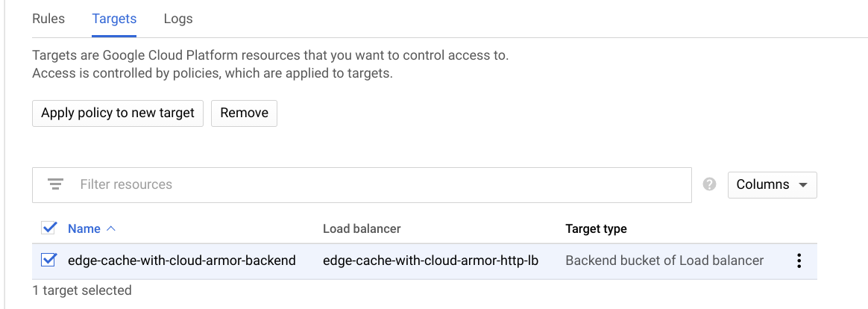Click the Columns dropdown arrow
The width and height of the screenshot is (868, 309).
(x=803, y=185)
